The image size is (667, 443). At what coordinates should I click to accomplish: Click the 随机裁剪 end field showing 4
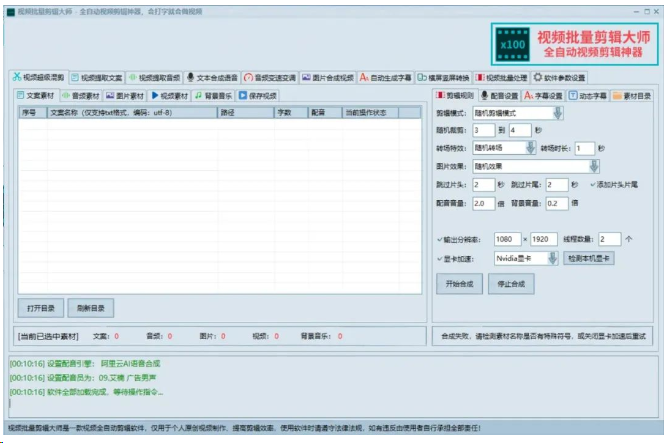pyautogui.click(x=520, y=130)
